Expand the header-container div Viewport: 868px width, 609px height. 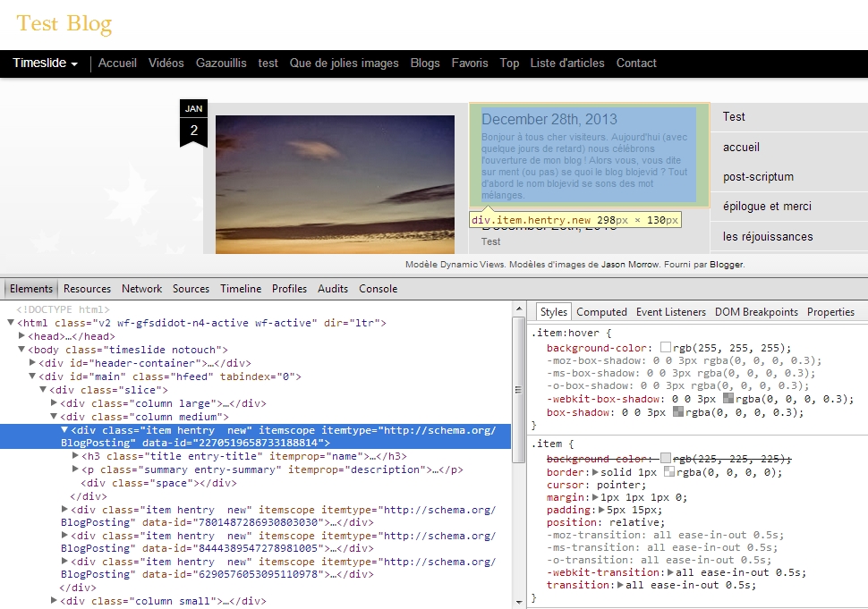click(32, 362)
